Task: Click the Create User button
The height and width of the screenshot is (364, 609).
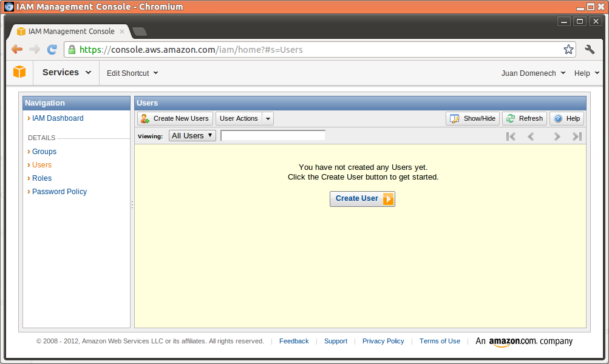Action: pos(362,198)
